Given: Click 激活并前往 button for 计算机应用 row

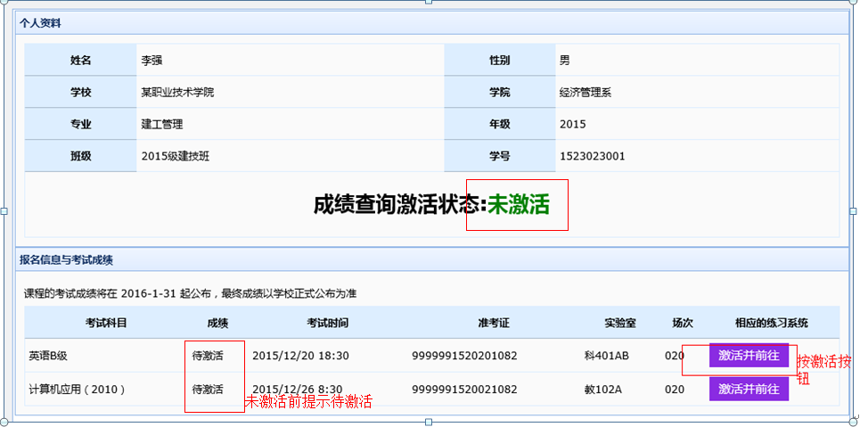Looking at the screenshot, I should tap(749, 389).
